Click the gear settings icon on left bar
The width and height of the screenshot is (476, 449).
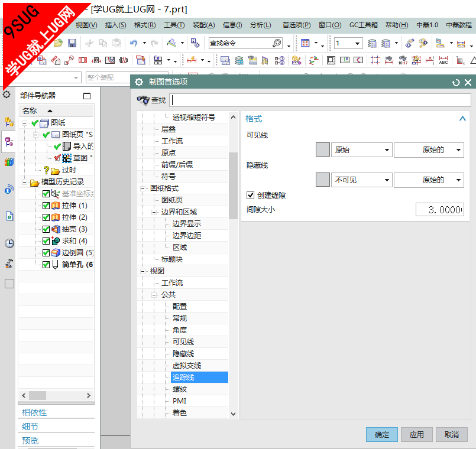7,95
